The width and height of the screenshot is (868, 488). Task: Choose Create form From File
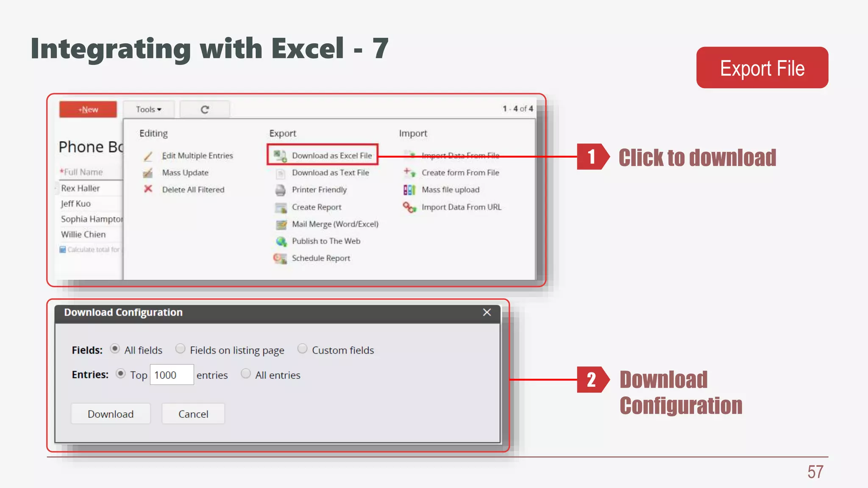point(460,173)
